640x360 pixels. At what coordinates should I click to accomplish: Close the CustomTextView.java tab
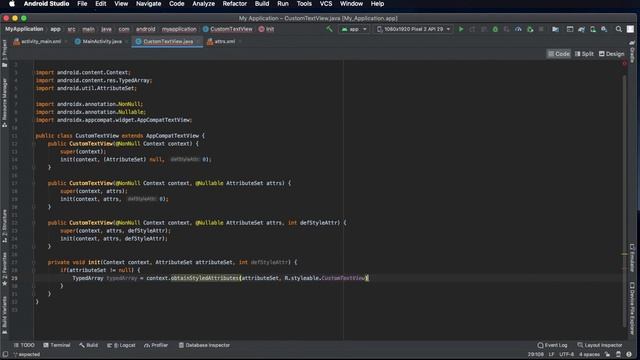(199, 42)
